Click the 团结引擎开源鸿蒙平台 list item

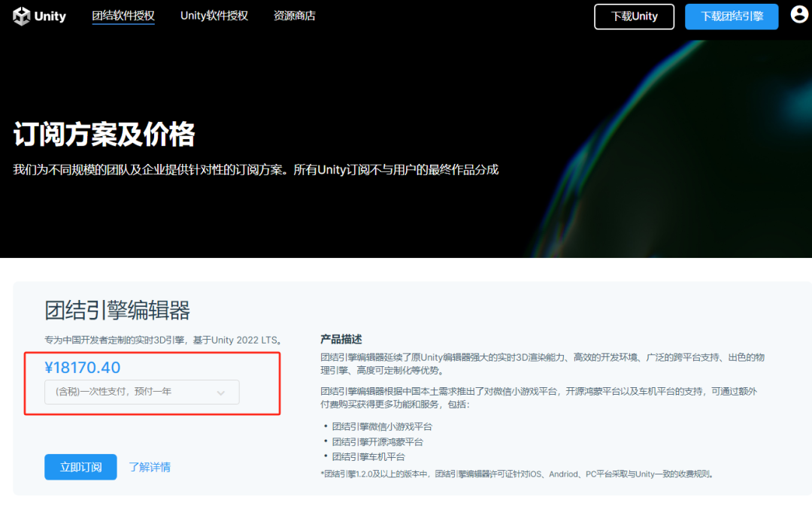377,442
